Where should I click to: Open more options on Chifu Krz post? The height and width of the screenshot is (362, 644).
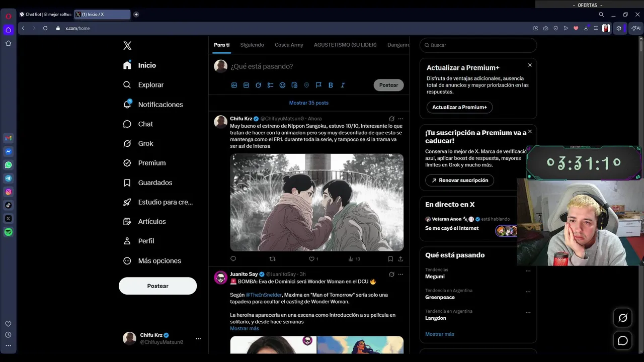point(400,119)
